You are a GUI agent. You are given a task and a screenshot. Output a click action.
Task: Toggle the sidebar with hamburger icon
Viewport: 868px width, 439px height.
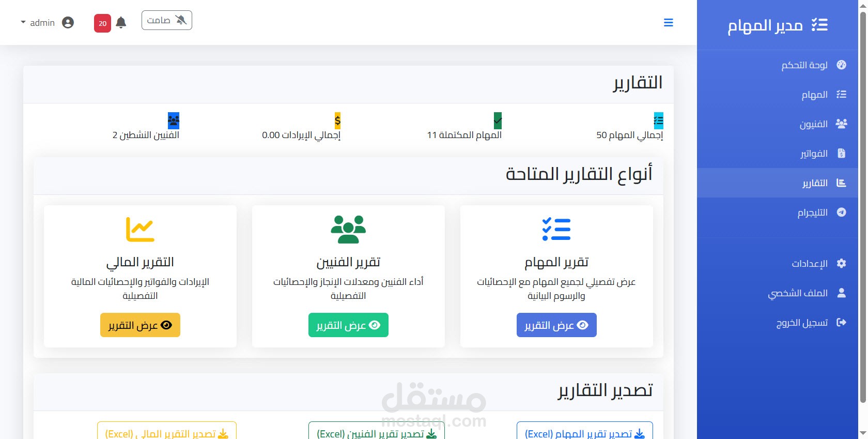tap(669, 23)
